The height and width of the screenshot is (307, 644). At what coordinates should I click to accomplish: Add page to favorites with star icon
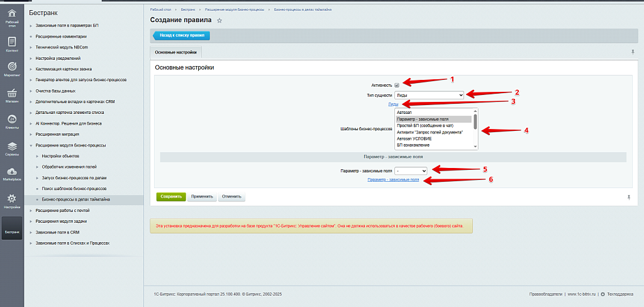click(x=219, y=21)
